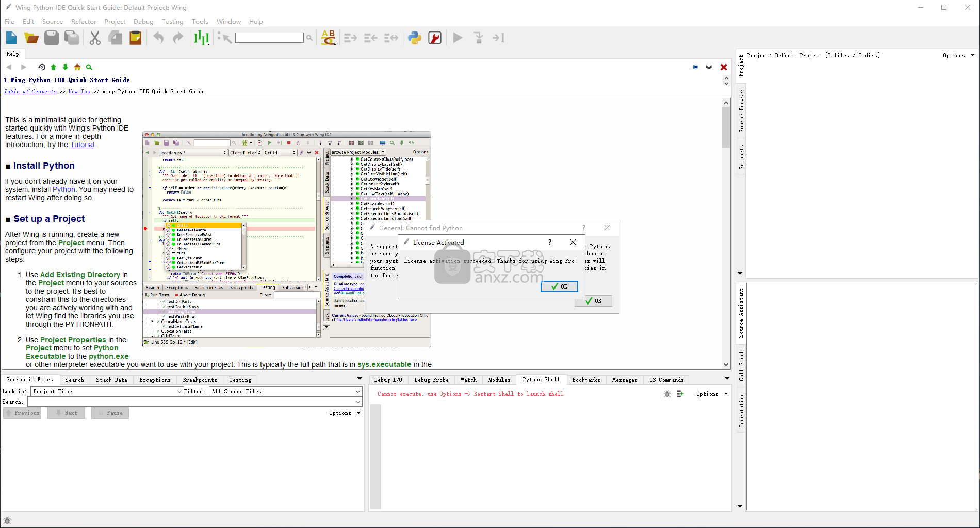
Task: Open the Debug menu
Action: 143,21
